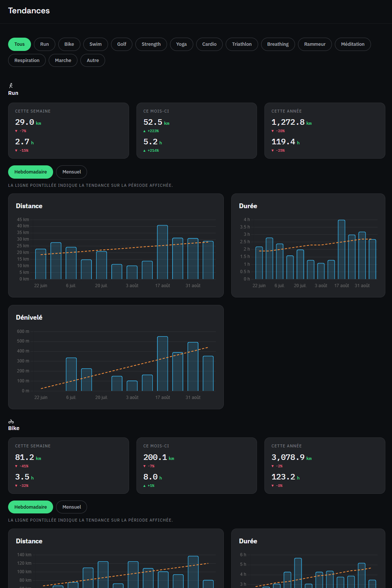Screen dimensions: 392x588
Task: Switch Run section to Mensuel
Action: (x=72, y=172)
